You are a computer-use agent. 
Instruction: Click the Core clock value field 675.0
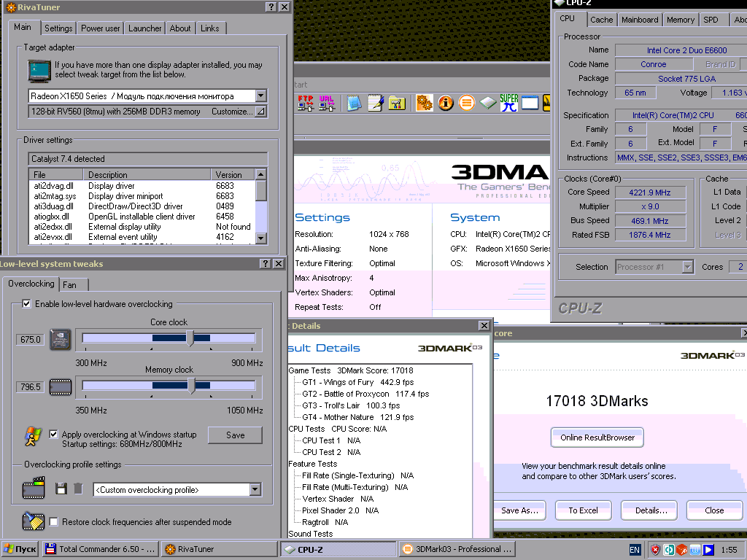pyautogui.click(x=31, y=340)
